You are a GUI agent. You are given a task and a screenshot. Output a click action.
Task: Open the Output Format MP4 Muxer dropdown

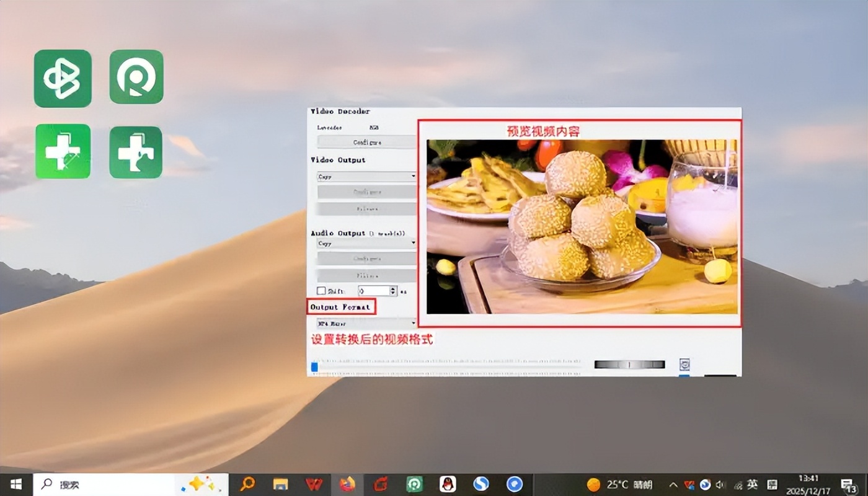(x=366, y=323)
